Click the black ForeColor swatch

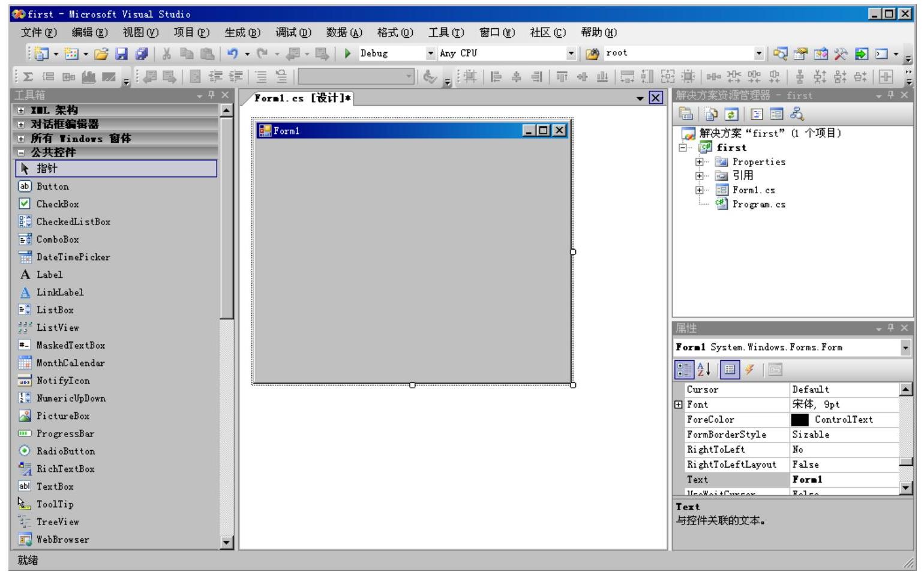[x=799, y=420]
